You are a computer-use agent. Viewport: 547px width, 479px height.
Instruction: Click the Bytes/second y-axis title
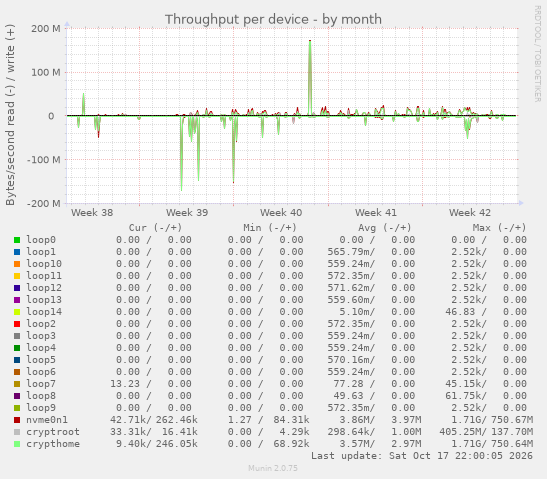click(x=10, y=115)
